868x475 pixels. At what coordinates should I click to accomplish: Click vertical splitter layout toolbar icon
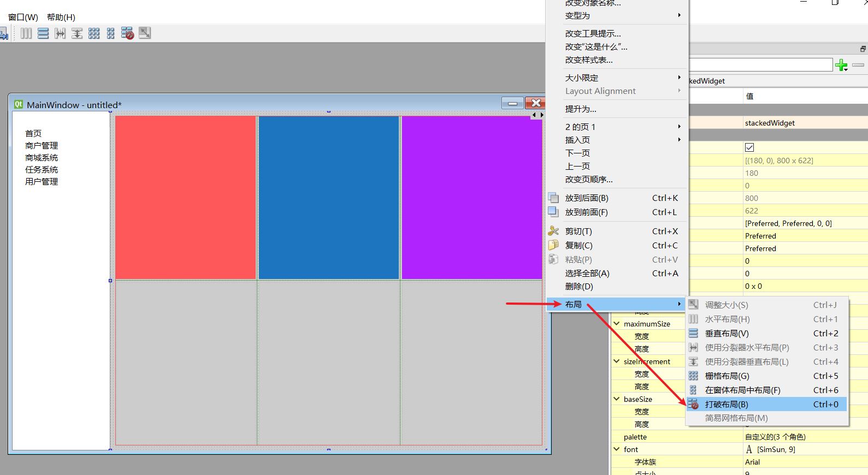[x=77, y=33]
